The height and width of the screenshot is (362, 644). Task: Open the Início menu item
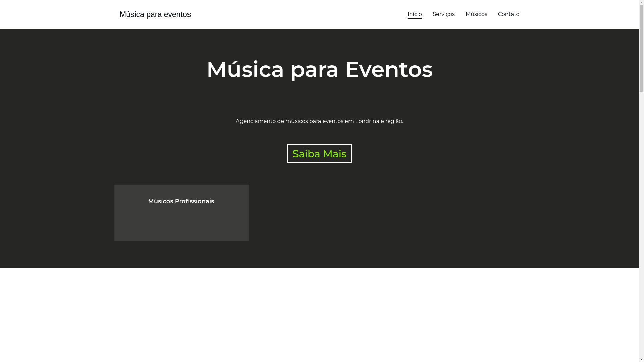point(415,14)
